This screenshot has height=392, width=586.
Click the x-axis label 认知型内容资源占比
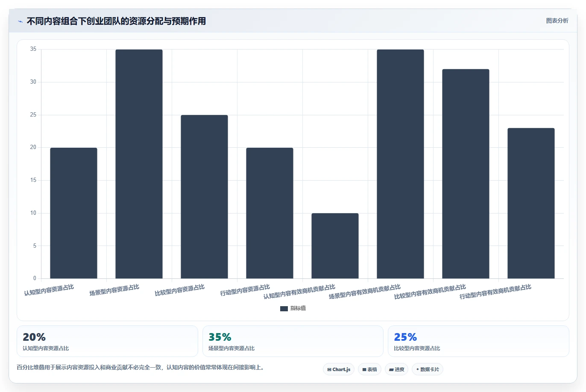[x=49, y=290]
